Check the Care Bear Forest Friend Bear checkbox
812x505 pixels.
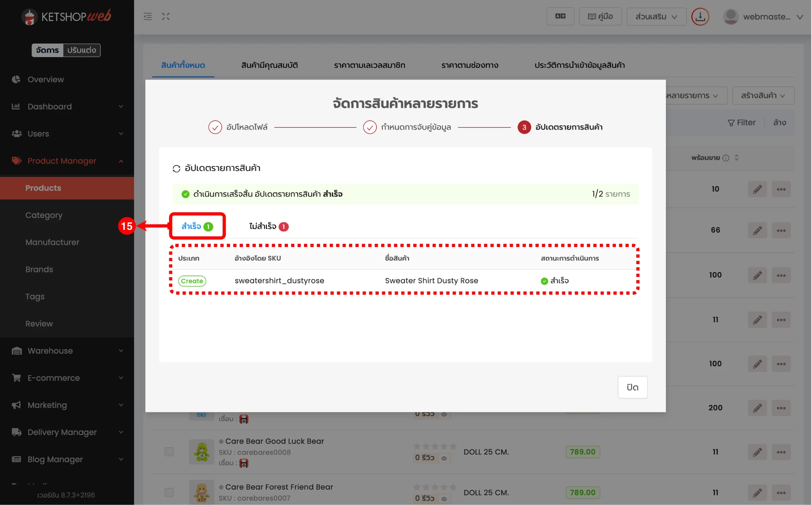point(169,493)
